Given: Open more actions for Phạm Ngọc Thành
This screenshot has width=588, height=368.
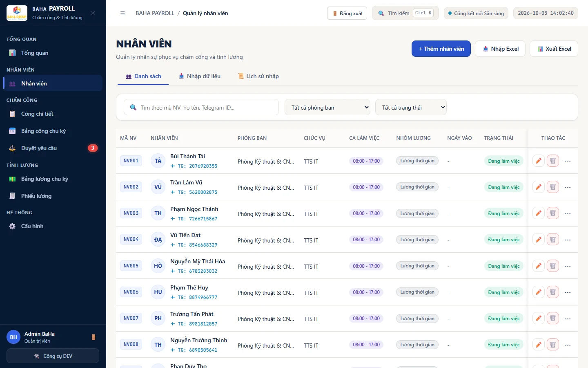Looking at the screenshot, I should [x=568, y=213].
